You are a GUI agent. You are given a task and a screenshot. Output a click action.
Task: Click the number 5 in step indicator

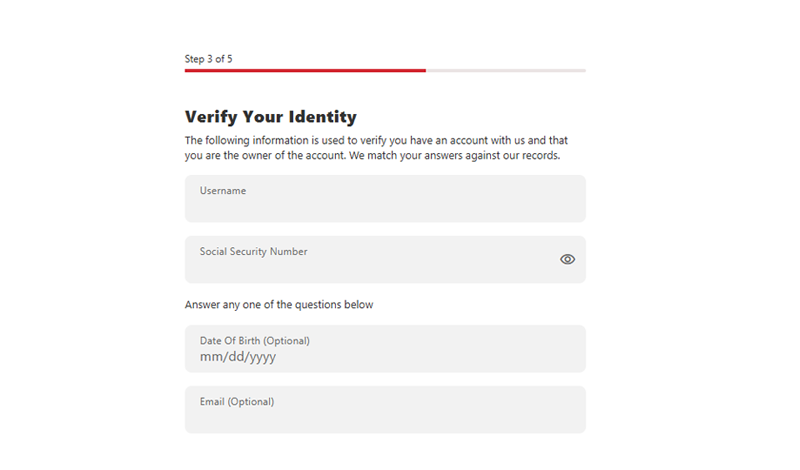pos(230,59)
